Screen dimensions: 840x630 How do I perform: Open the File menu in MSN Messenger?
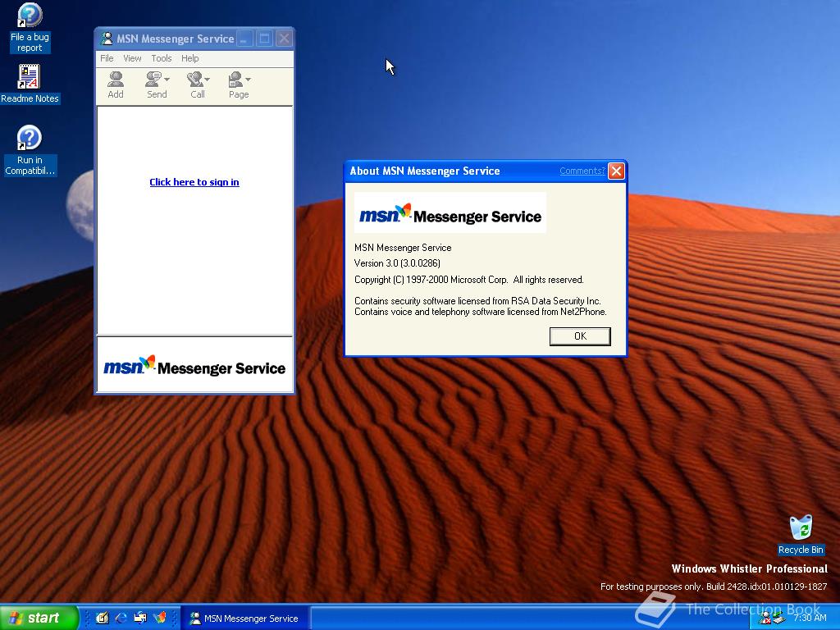point(107,58)
